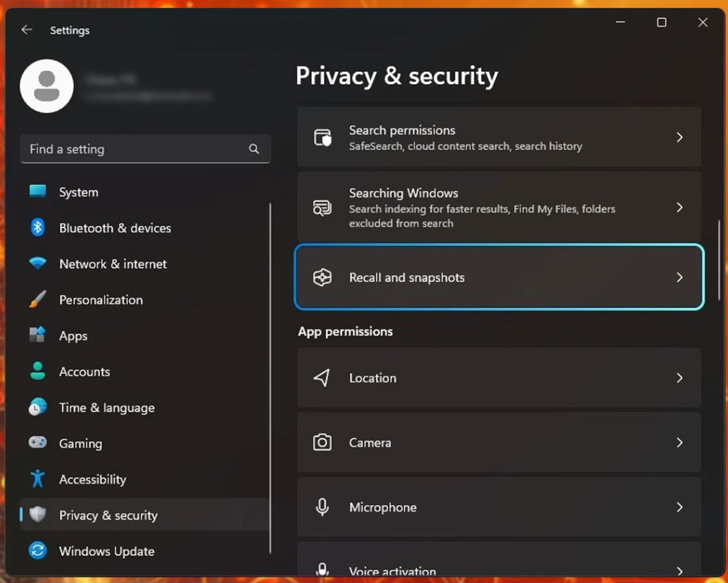Open Camera app permission
This screenshot has width=728, height=583.
tap(499, 442)
